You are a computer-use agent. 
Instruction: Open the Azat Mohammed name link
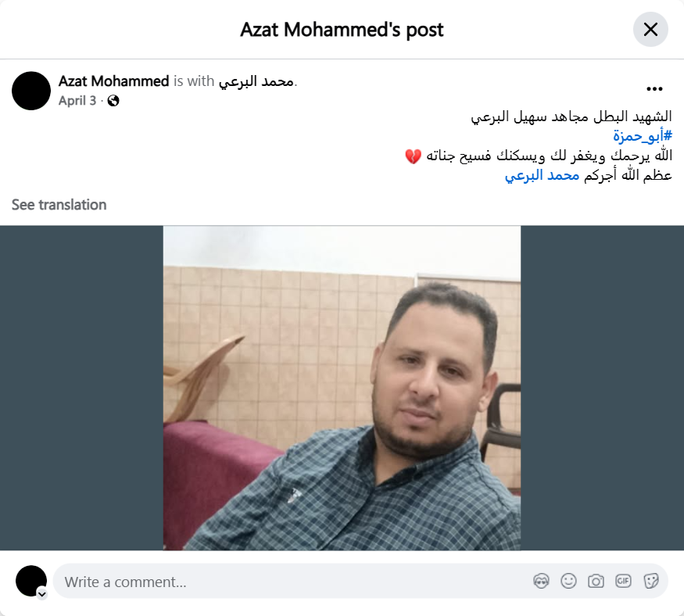pyautogui.click(x=114, y=81)
